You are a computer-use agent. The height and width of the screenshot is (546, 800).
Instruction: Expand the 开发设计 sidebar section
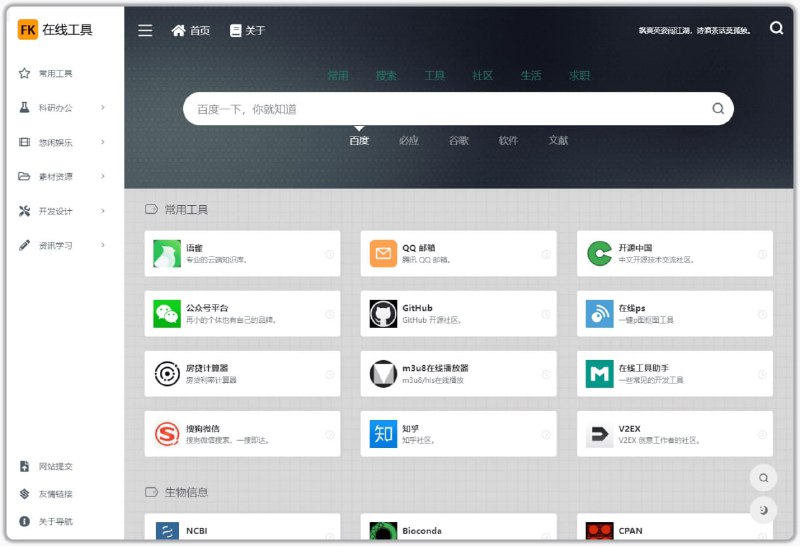point(62,211)
